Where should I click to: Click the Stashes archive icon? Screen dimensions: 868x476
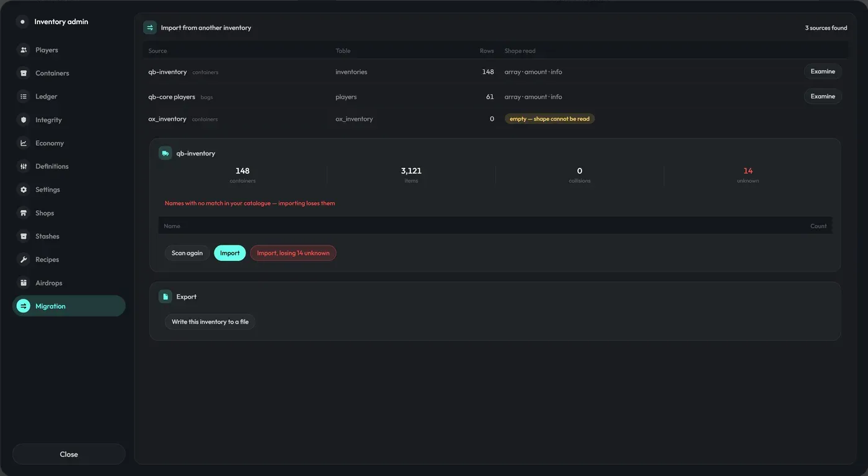click(x=24, y=236)
